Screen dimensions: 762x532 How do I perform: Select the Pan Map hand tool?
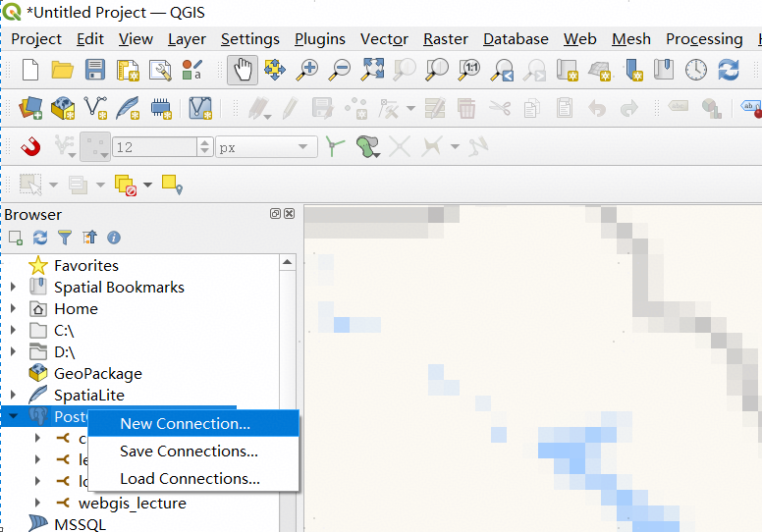242,70
